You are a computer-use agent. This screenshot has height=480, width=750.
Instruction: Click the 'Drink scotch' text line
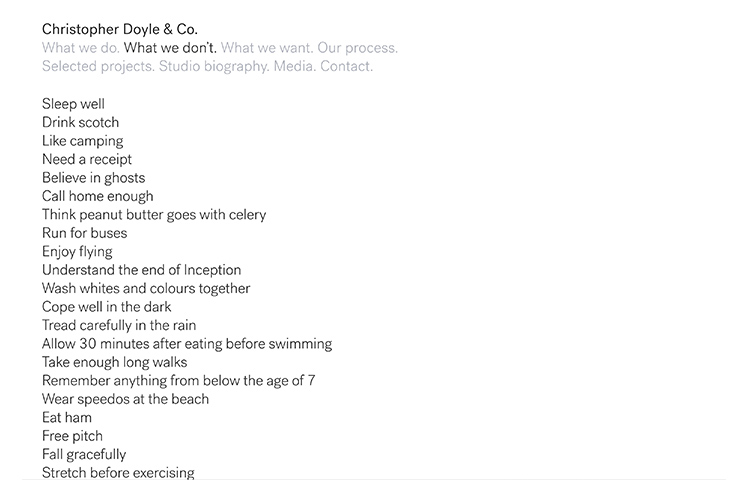(x=80, y=123)
